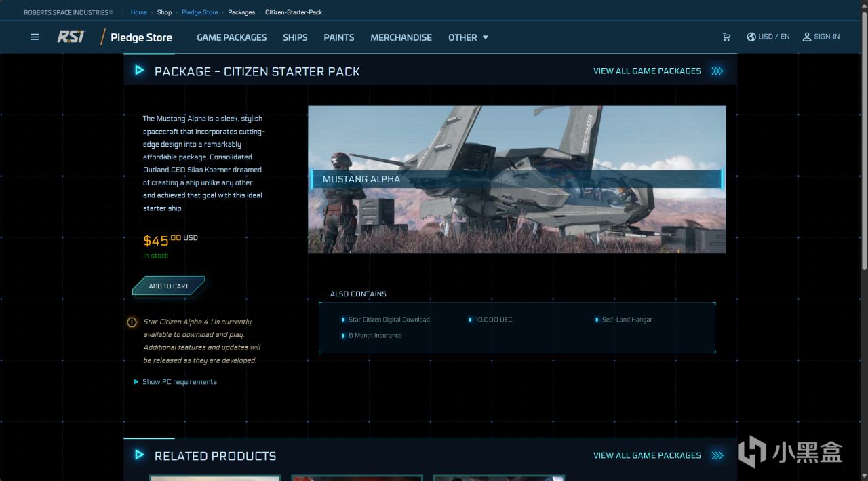The width and height of the screenshot is (868, 481).
Task: Click the Pledge Store breadcrumb
Action: pos(200,12)
